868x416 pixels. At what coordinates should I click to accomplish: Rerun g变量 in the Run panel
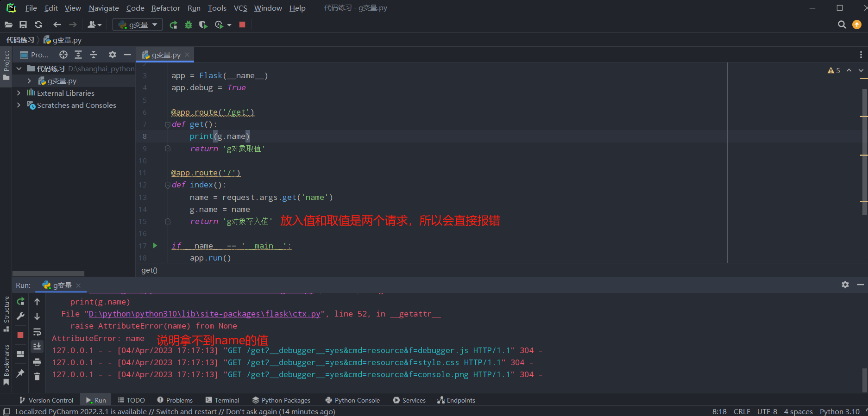click(20, 302)
